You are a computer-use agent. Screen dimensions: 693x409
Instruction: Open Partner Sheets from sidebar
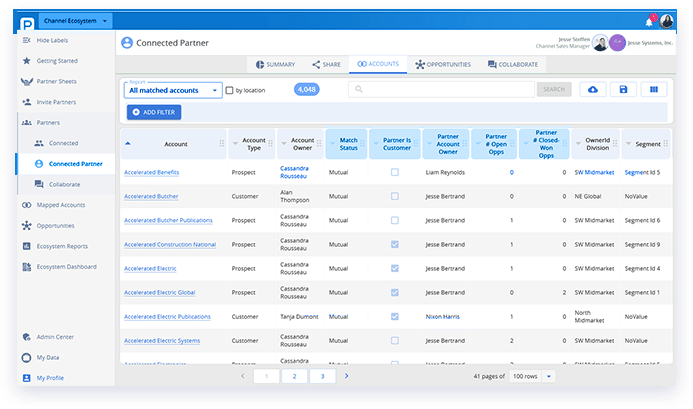(x=56, y=81)
